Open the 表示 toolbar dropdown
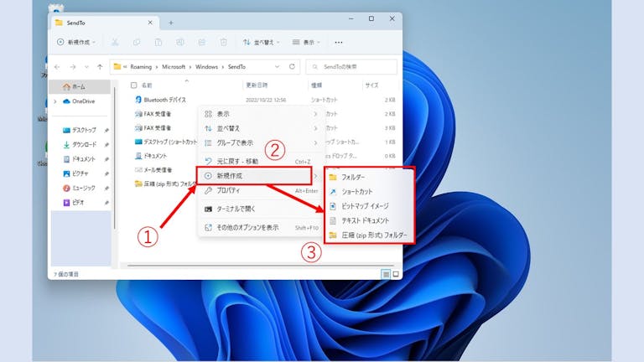The image size is (644, 362). coord(306,42)
